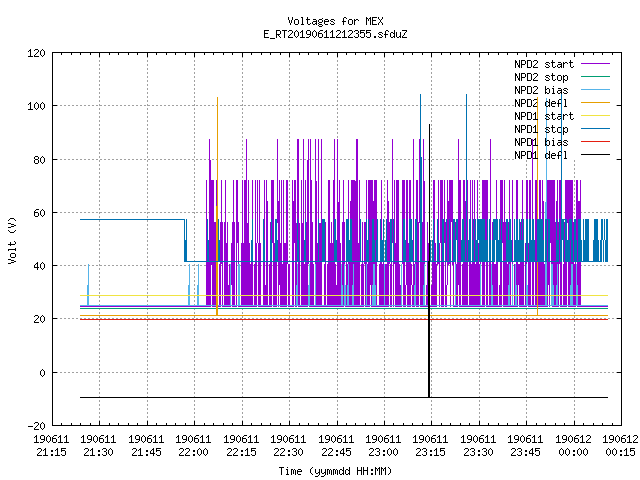The height and width of the screenshot is (480, 640).
Task: Click the red NPD1 bias legend line sample
Action: click(595, 142)
